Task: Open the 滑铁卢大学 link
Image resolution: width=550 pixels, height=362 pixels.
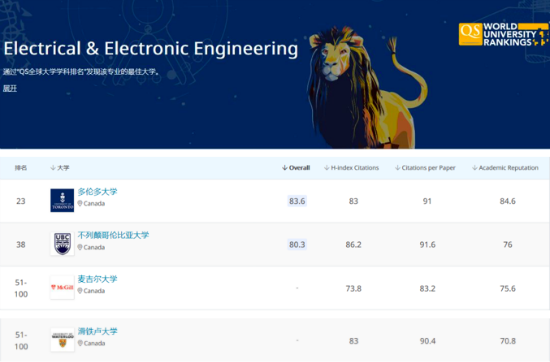Action: [97, 331]
